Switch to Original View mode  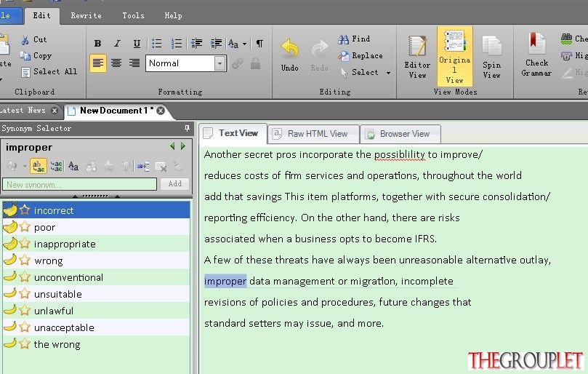click(454, 56)
